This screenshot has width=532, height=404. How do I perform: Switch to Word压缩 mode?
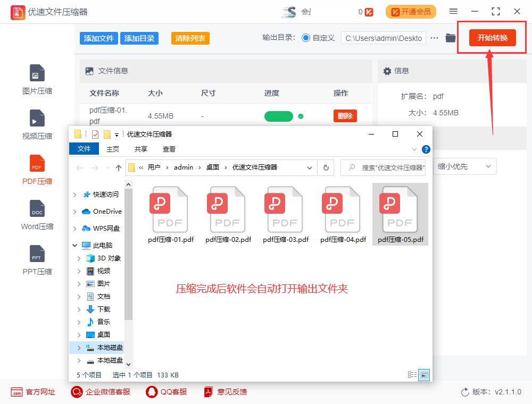coord(37,214)
